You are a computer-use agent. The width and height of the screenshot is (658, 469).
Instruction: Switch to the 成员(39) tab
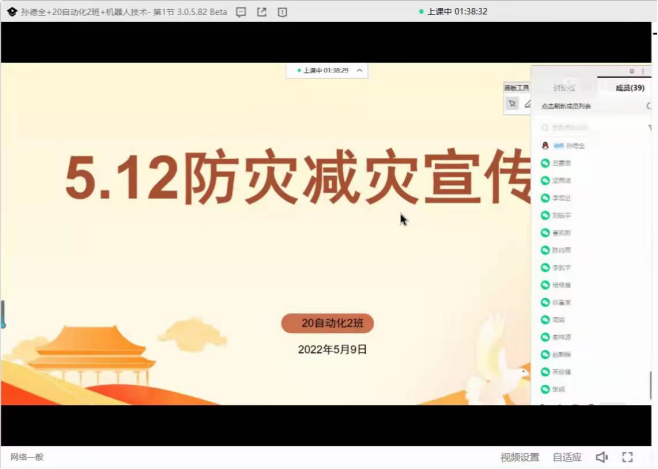[x=629, y=88]
